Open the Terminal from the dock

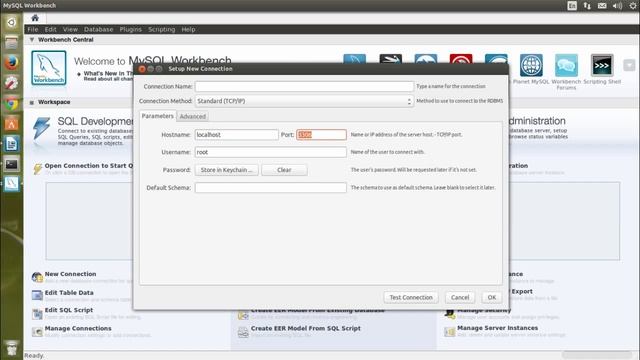click(11, 164)
